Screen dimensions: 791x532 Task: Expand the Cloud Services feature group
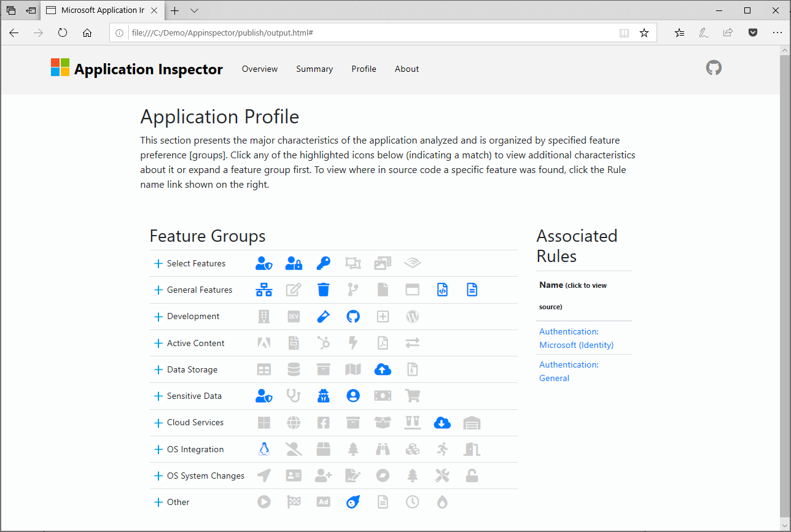coord(158,423)
